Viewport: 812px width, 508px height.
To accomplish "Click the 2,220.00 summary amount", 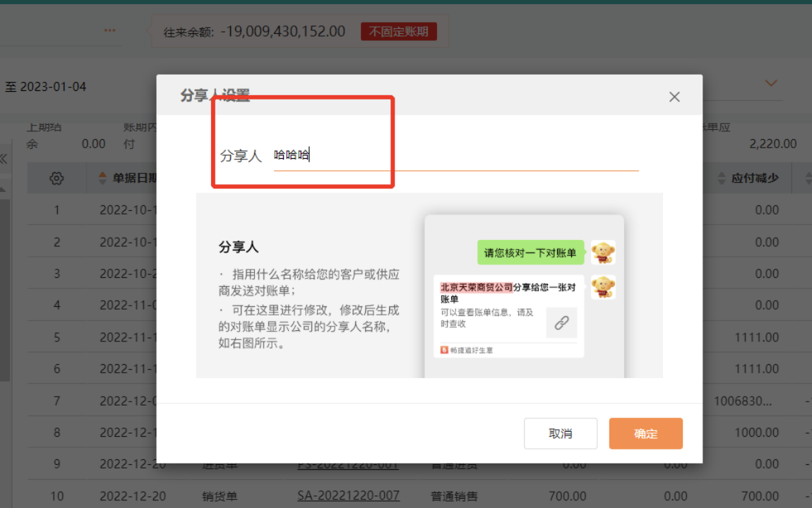I will [x=772, y=144].
